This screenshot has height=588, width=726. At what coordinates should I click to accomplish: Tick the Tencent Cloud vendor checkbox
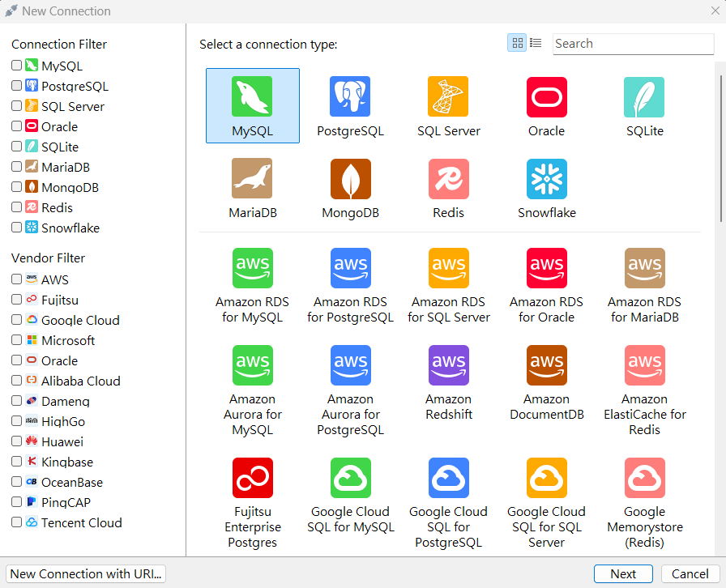click(x=17, y=522)
